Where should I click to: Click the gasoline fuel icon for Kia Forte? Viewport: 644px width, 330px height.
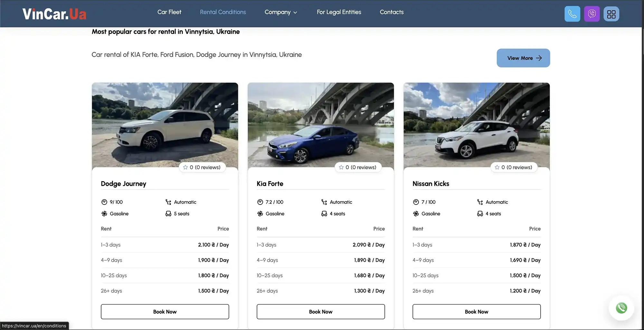[260, 214]
